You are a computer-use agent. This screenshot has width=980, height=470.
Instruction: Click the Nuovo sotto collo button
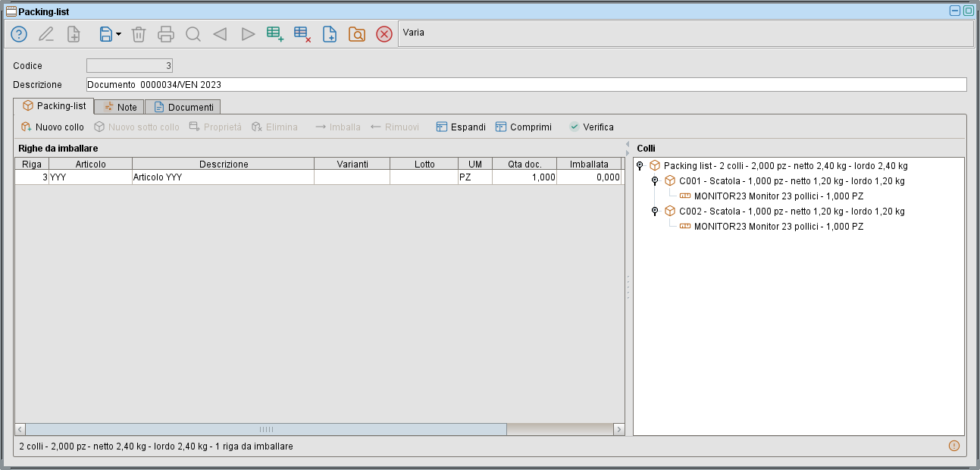136,127
